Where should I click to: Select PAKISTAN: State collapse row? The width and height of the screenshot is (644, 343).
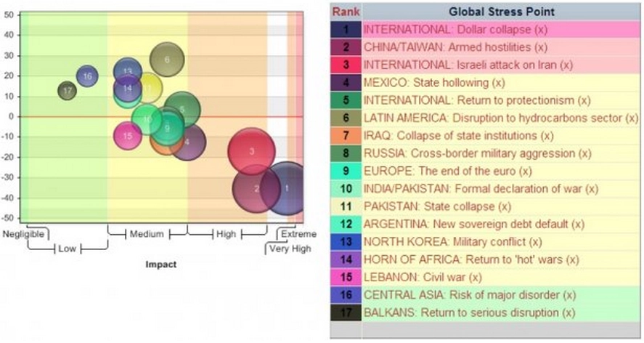coord(501,206)
